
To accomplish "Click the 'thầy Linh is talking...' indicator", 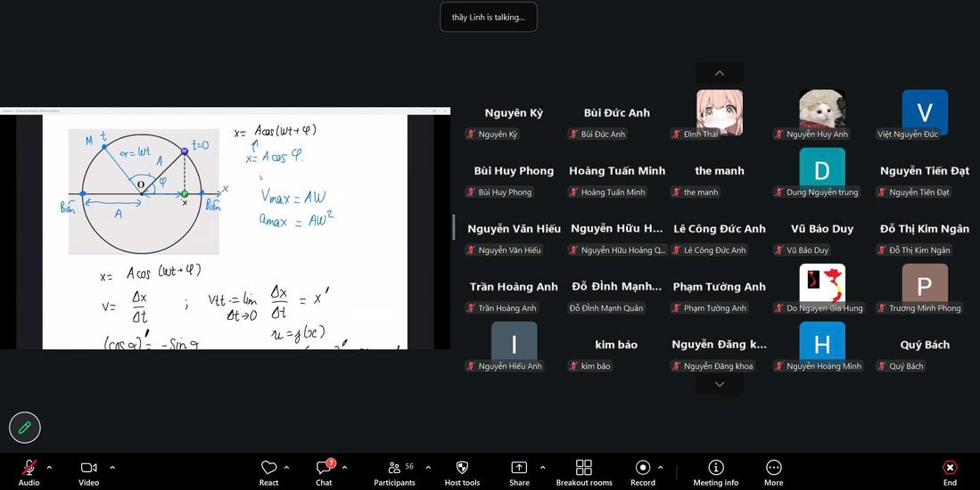I will pyautogui.click(x=488, y=17).
